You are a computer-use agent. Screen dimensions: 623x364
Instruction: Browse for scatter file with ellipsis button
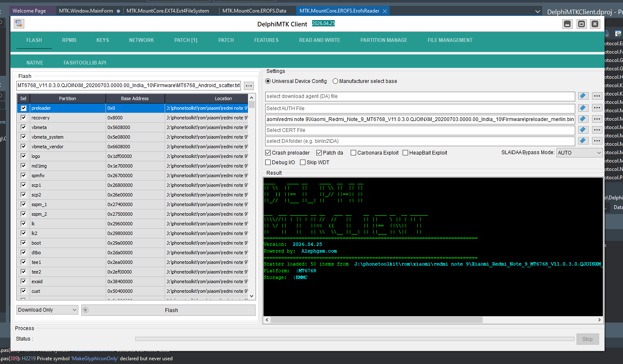pyautogui.click(x=249, y=86)
